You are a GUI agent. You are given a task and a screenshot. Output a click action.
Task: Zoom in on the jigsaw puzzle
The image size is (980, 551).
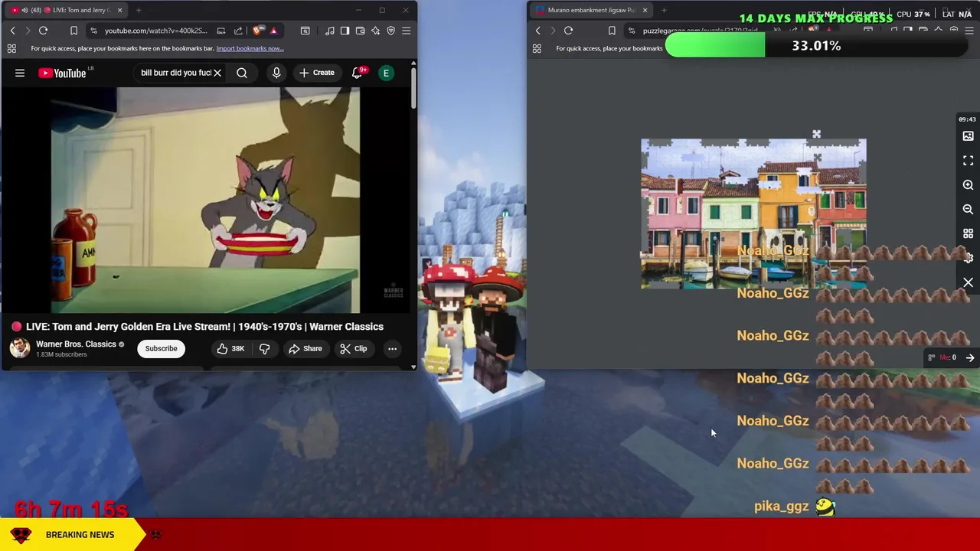[968, 184]
